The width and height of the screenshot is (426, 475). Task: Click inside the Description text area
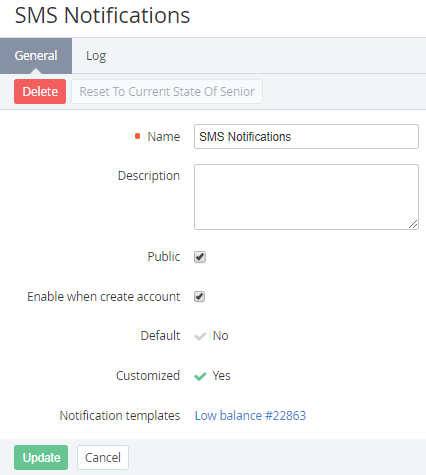tap(306, 197)
